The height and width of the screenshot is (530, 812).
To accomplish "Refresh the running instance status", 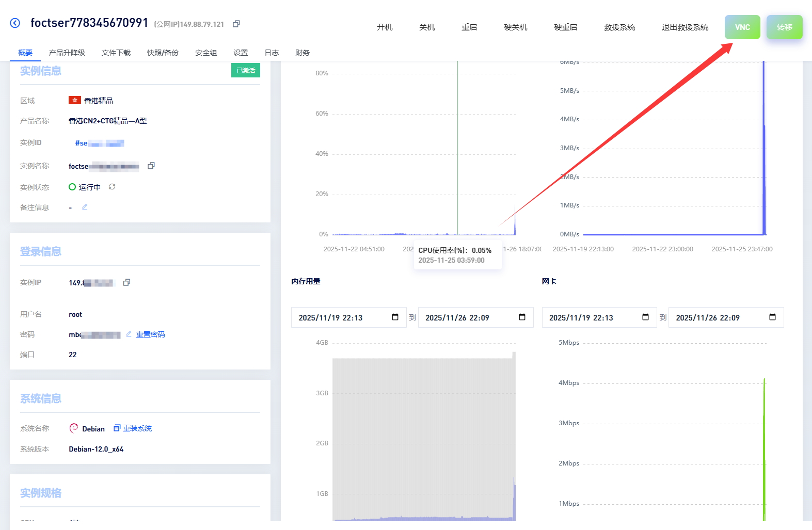I will point(112,187).
